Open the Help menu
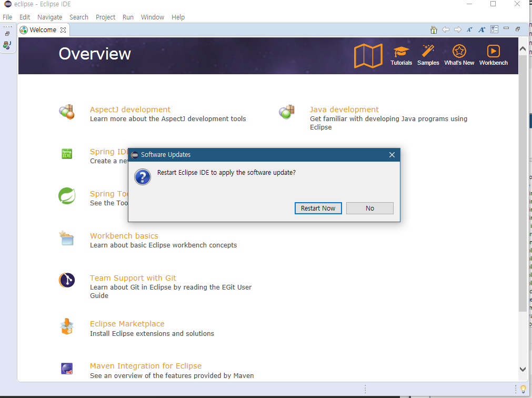The width and height of the screenshot is (532, 398). (x=178, y=17)
